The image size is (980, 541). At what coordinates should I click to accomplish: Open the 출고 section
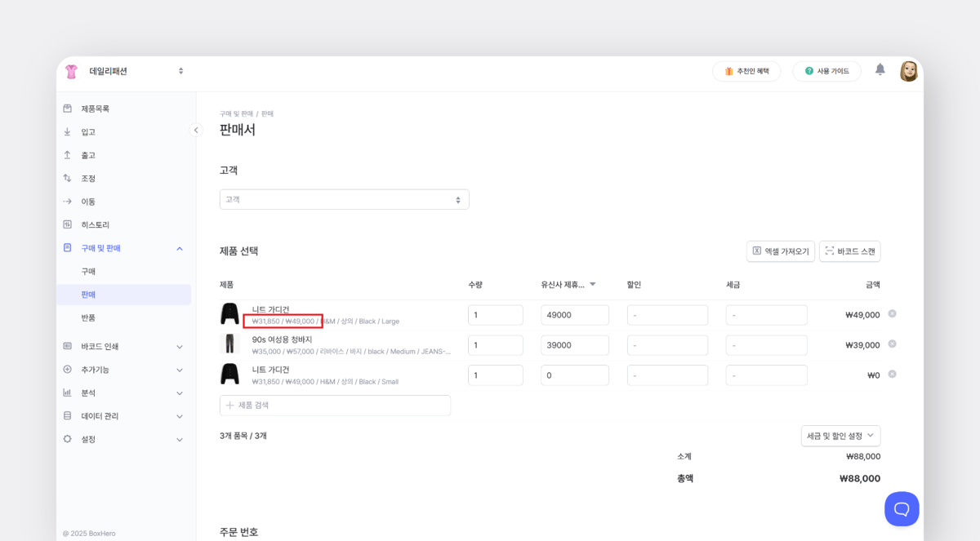pyautogui.click(x=86, y=154)
